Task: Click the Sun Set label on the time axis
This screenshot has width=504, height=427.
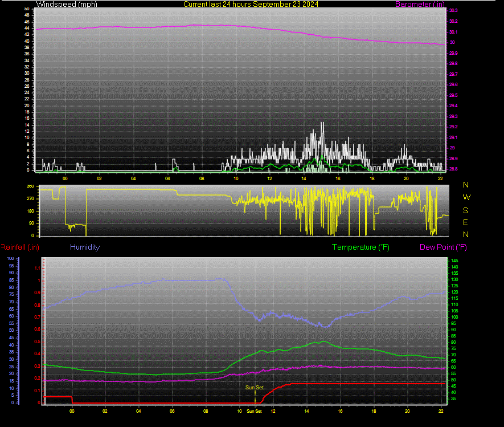Action: tap(254, 411)
